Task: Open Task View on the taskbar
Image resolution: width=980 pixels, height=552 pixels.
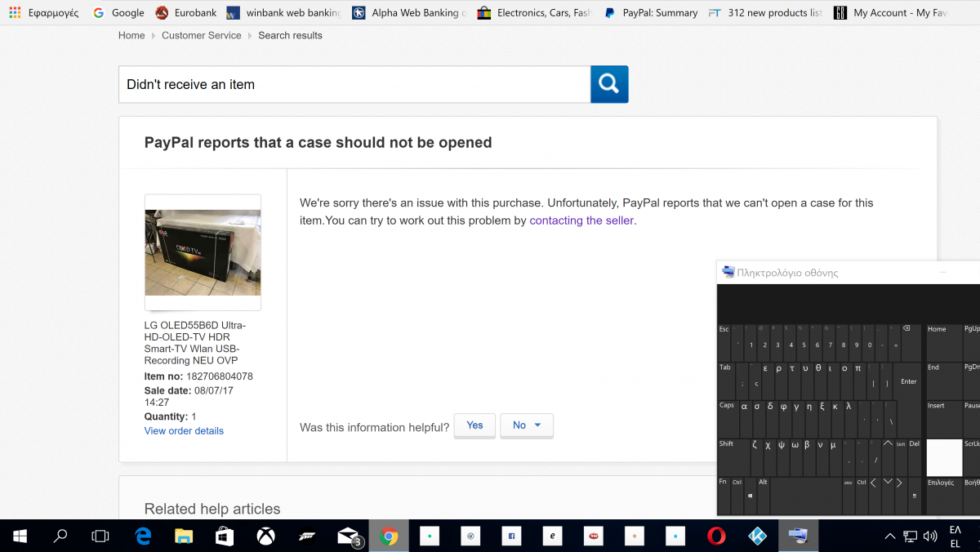Action: point(100,536)
